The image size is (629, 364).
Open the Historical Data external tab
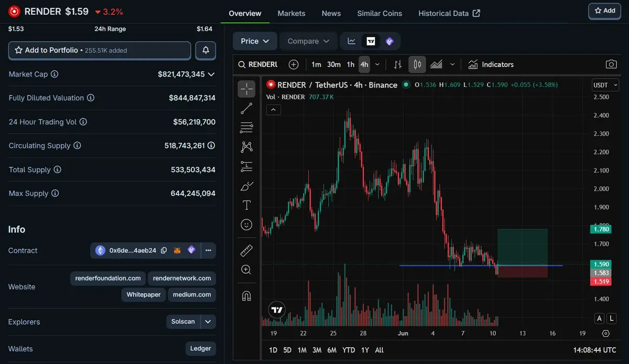(449, 13)
